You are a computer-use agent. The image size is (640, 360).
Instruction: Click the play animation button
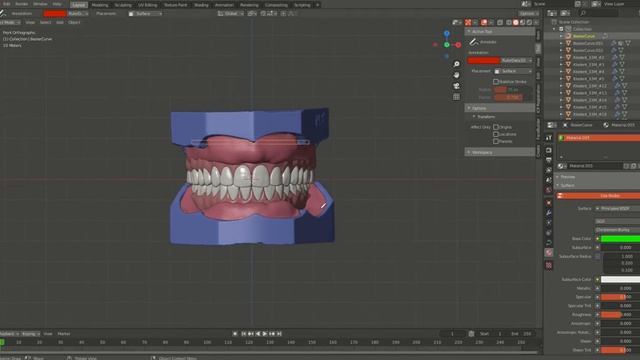pos(264,334)
